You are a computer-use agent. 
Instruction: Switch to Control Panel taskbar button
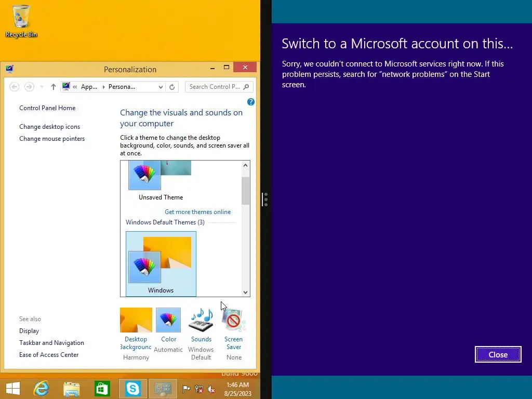pyautogui.click(x=163, y=389)
